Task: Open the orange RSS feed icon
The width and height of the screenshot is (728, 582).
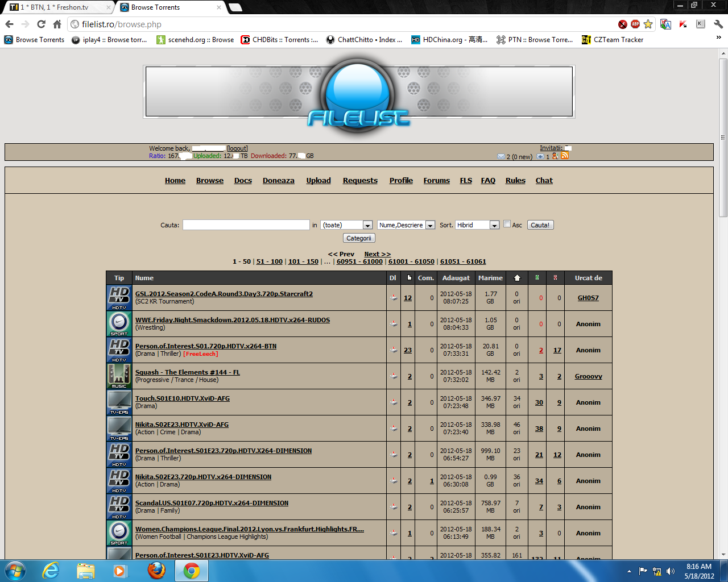Action: point(565,155)
